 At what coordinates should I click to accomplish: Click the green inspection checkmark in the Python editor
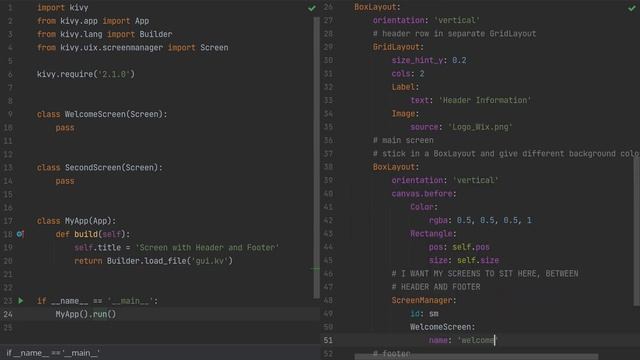coord(312,8)
